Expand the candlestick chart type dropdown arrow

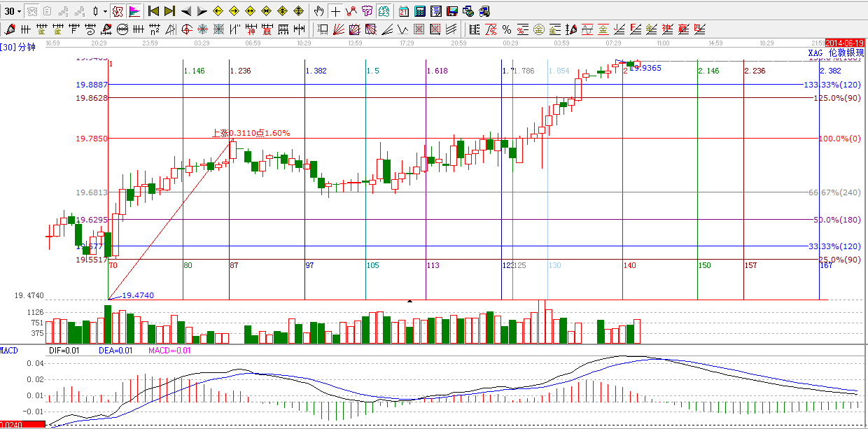pyautogui.click(x=105, y=11)
